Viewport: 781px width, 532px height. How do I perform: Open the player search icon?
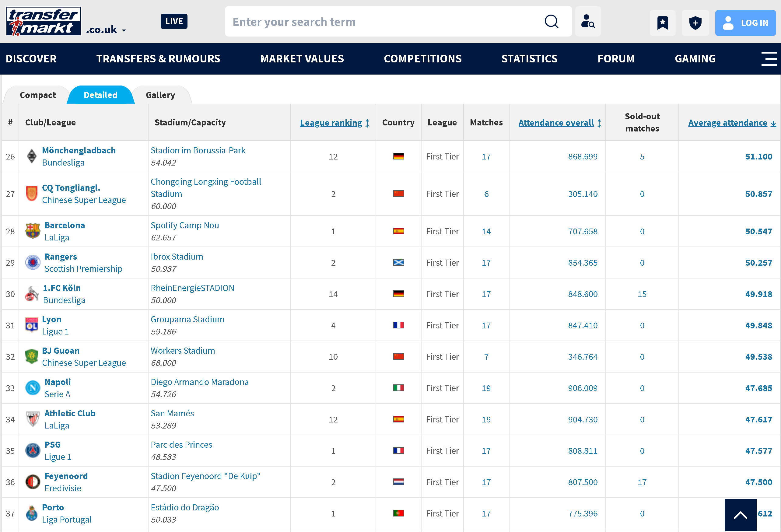[588, 22]
